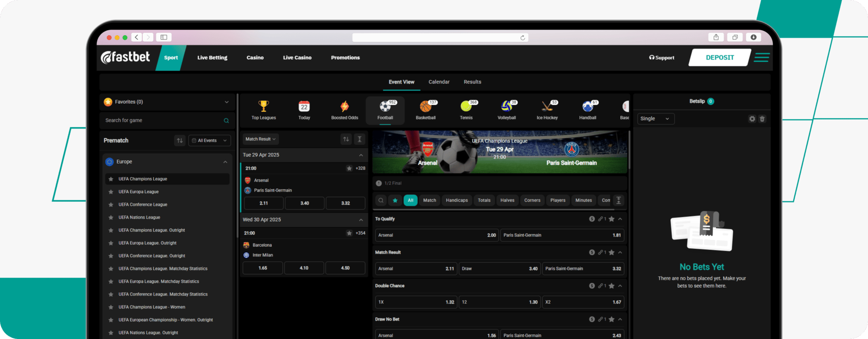Select the Handball sport icon

coord(587,106)
